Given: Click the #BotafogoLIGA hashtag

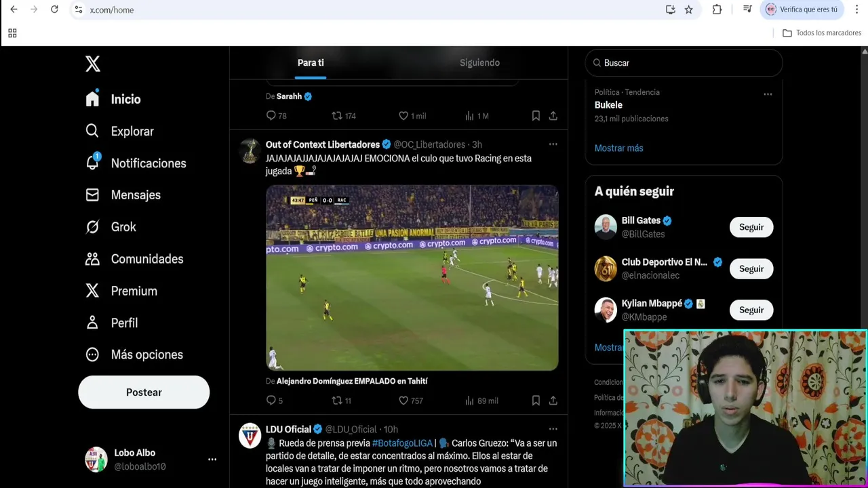Looking at the screenshot, I should 402,443.
